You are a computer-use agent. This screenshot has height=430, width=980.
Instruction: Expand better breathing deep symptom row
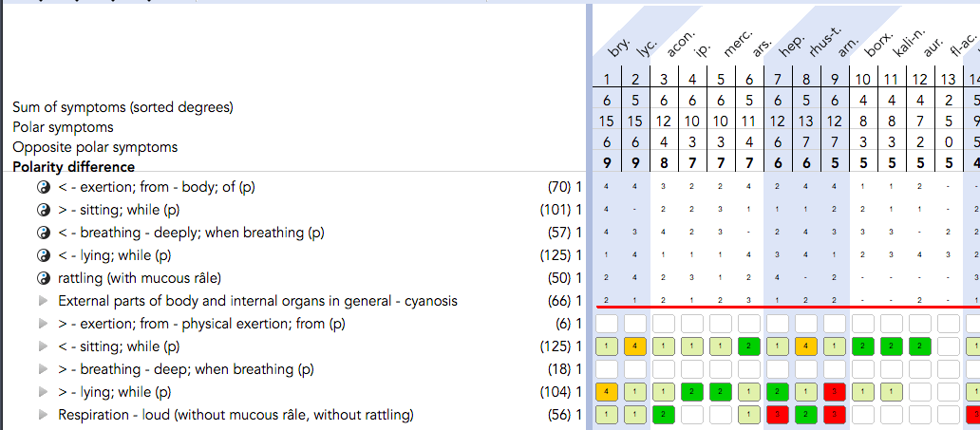(x=43, y=369)
